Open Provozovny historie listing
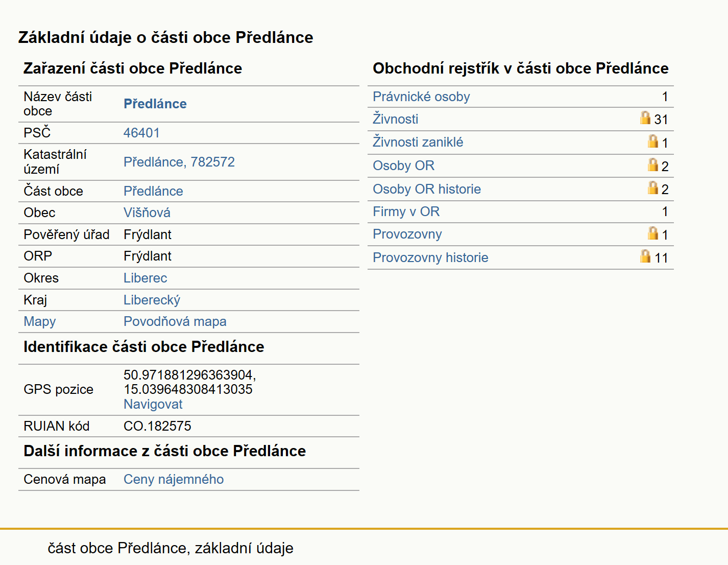728x565 pixels. click(x=430, y=257)
